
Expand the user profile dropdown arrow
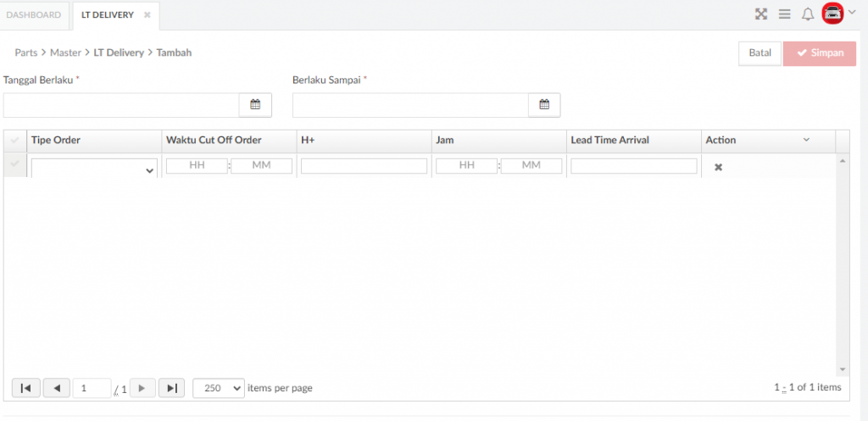click(852, 12)
